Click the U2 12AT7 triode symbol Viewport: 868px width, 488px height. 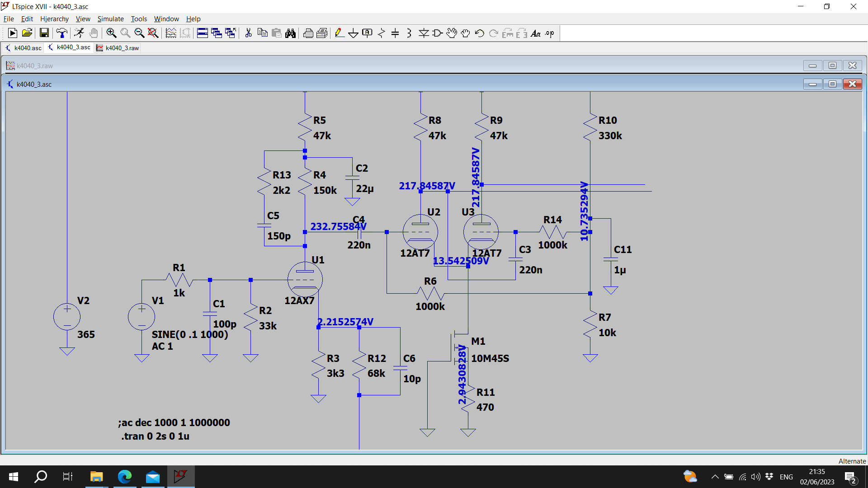[420, 232]
